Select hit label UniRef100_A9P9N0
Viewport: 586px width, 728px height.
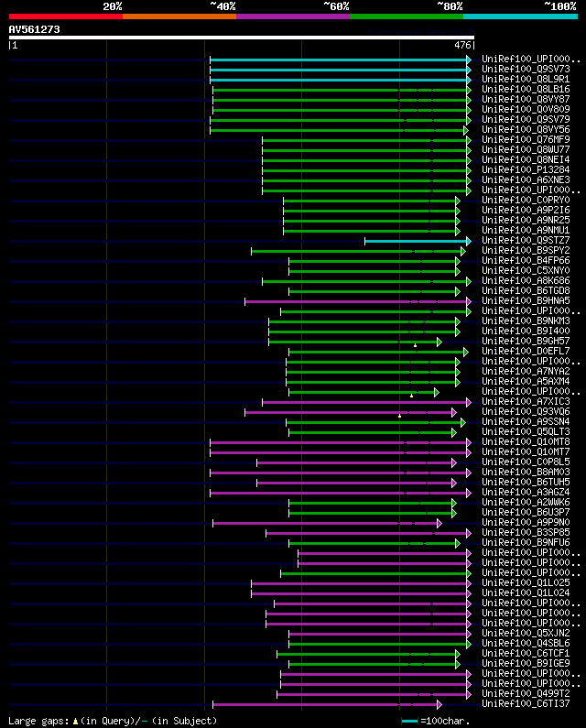tap(526, 523)
